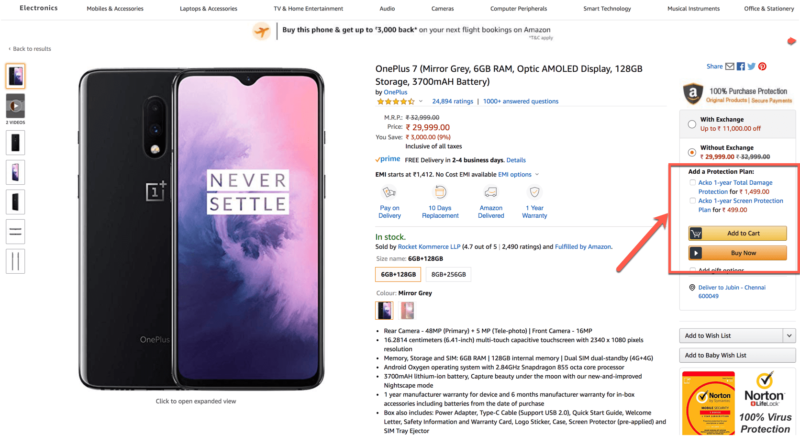Viewport: 800px width, 436px height.
Task: Click the 1 Year Warranty shield icon
Action: click(535, 191)
